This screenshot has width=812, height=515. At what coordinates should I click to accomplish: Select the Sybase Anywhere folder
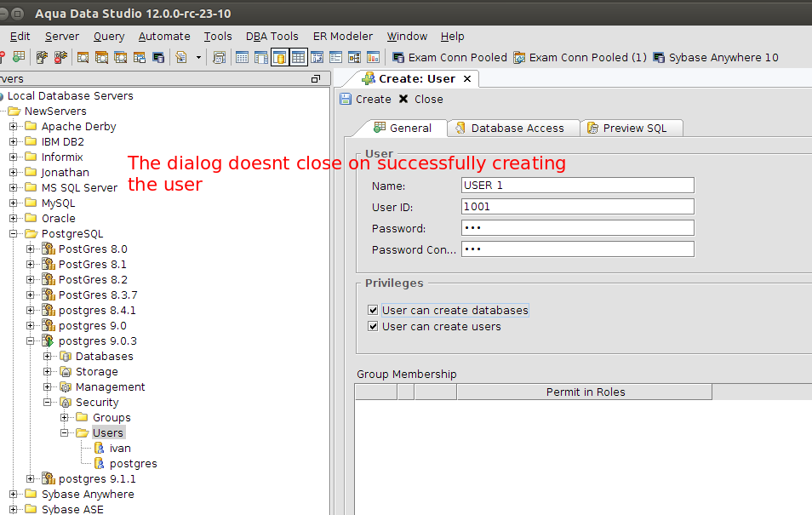point(79,495)
